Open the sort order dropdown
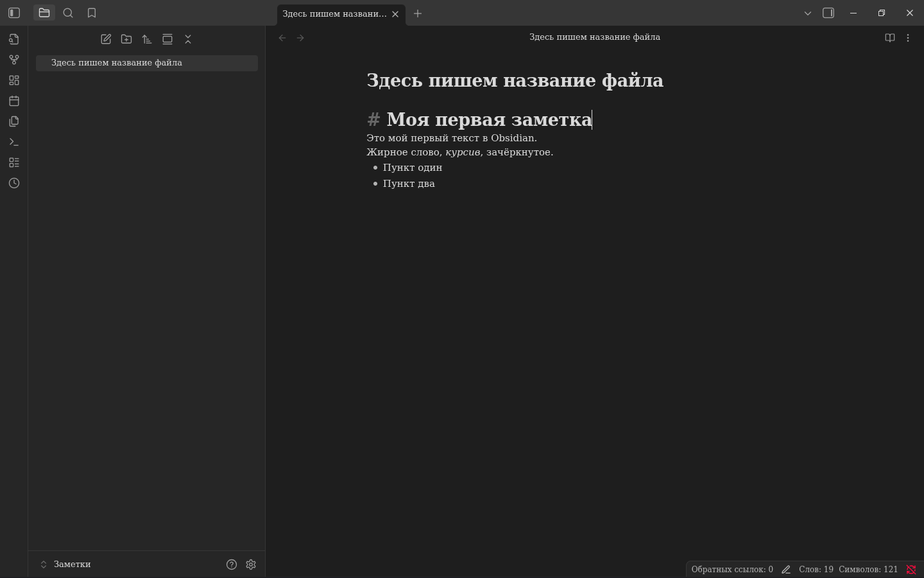The height and width of the screenshot is (578, 924). pos(147,39)
